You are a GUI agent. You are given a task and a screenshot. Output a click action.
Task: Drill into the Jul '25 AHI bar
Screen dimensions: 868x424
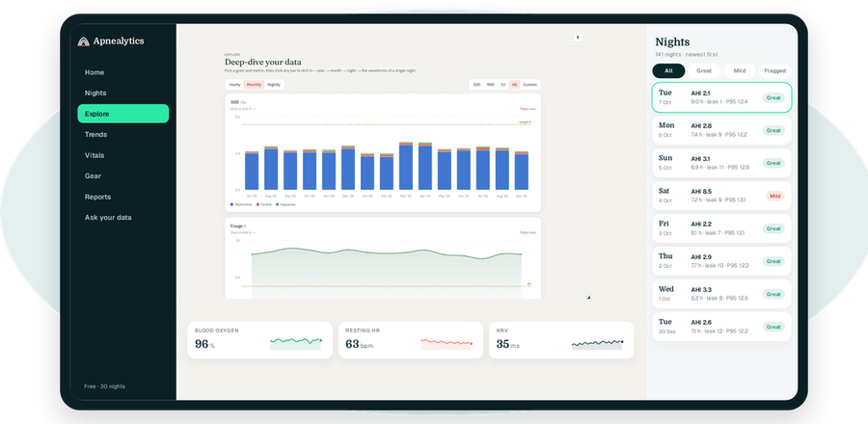click(x=252, y=171)
